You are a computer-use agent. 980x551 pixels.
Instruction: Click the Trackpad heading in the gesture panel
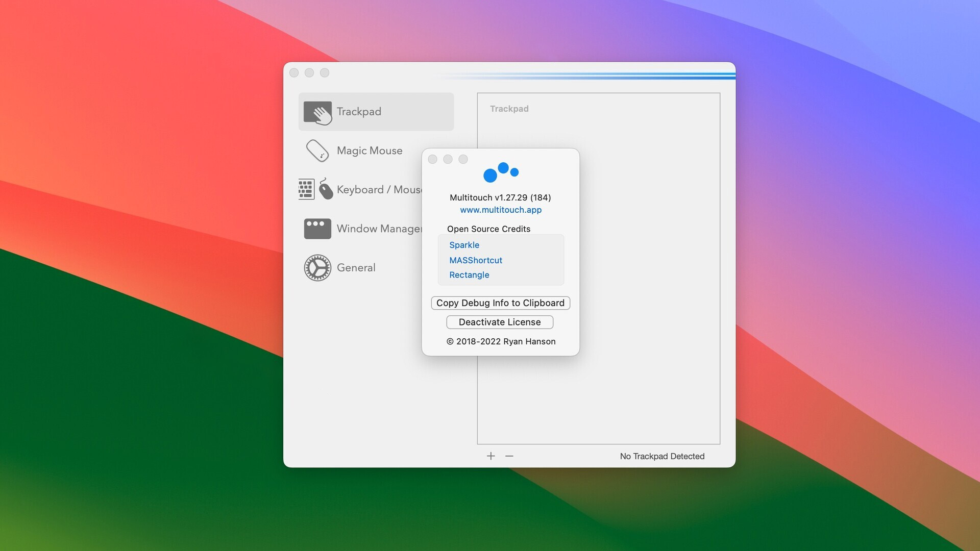[509, 108]
